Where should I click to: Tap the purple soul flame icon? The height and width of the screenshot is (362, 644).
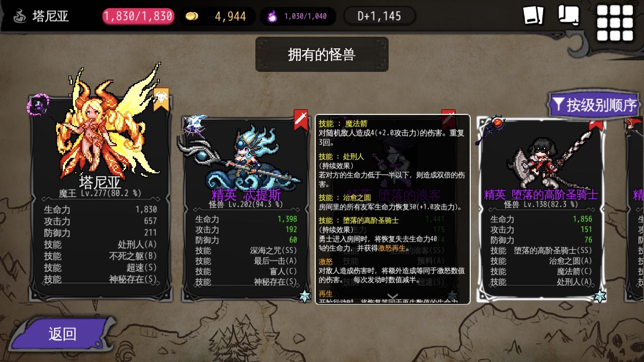coord(272,17)
